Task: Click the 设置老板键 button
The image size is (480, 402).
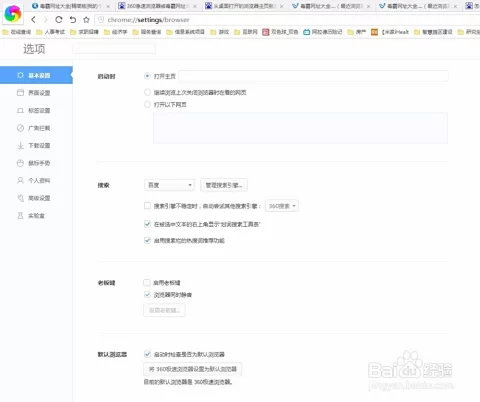Action: (x=164, y=310)
